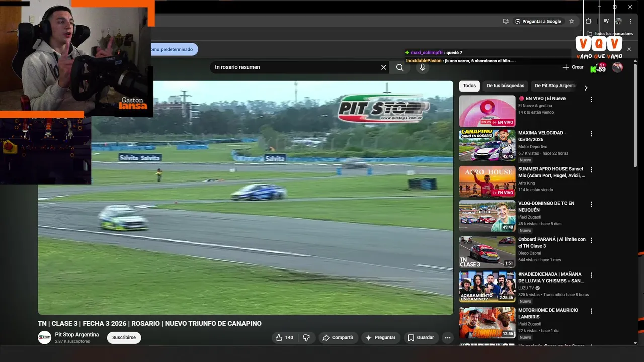The height and width of the screenshot is (362, 644).
Task: Clear the YouTube search box
Action: [x=383, y=67]
